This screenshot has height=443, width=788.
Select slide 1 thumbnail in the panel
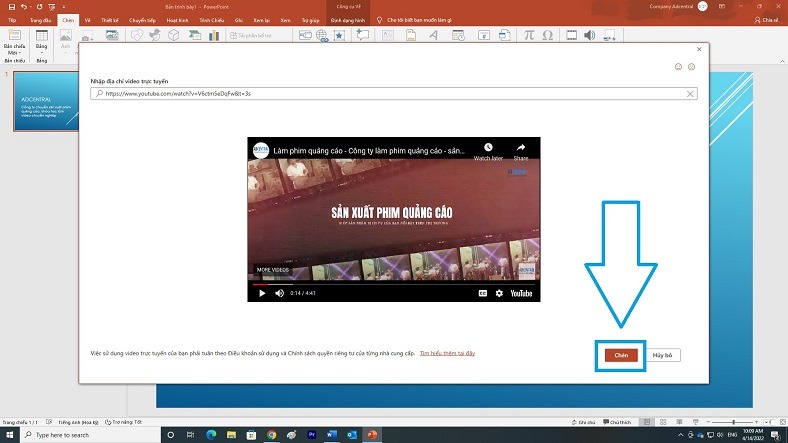pyautogui.click(x=49, y=102)
